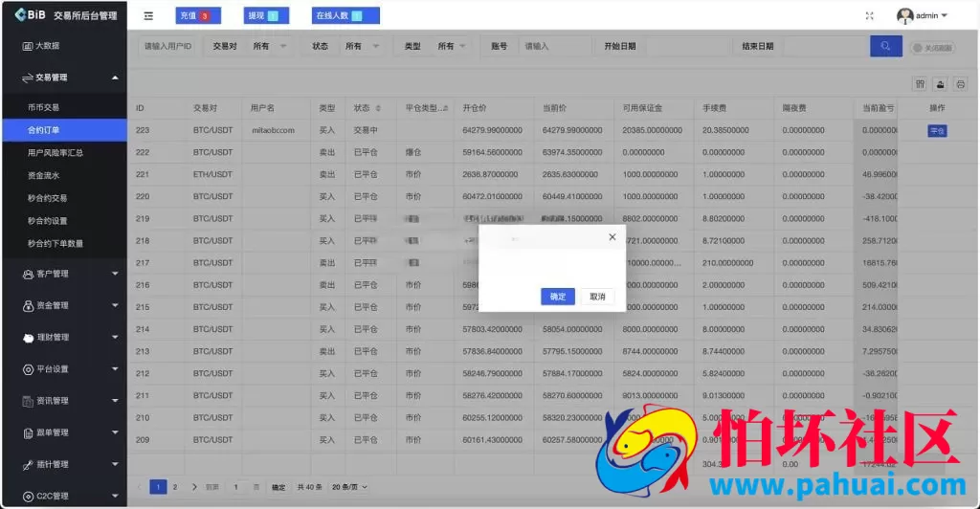Expand the 理财管理 sidebar section
The width and height of the screenshot is (980, 509).
[x=64, y=337]
